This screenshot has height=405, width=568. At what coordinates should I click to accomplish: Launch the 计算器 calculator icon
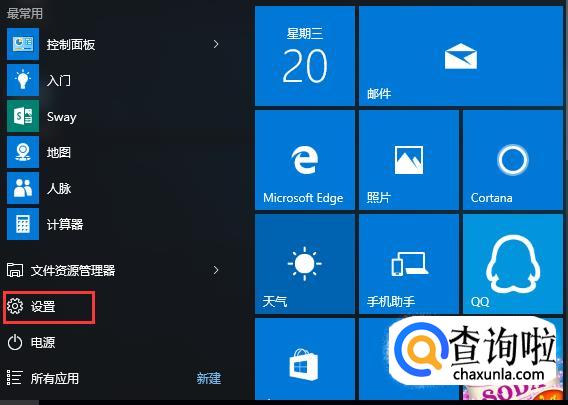click(x=23, y=224)
